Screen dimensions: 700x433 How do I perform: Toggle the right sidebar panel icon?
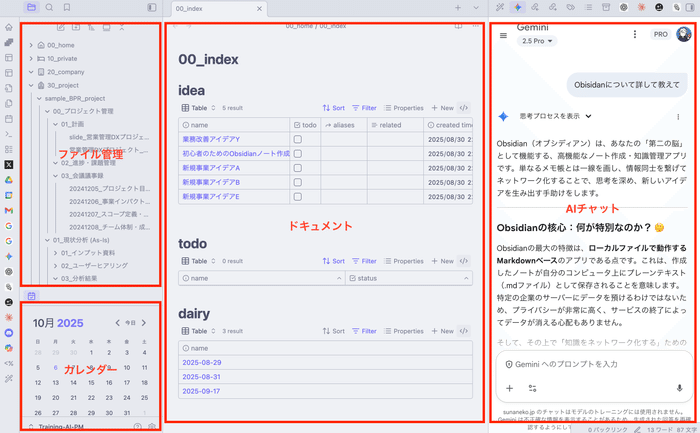tap(691, 7)
